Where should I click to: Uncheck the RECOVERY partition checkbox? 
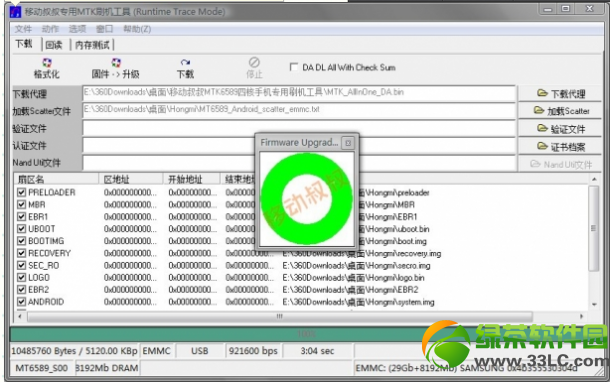point(21,253)
